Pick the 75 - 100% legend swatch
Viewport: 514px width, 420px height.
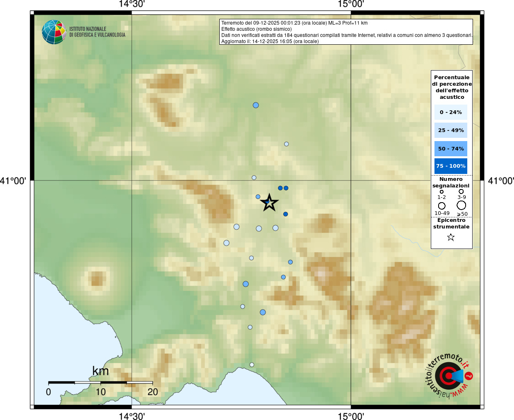[x=451, y=166]
